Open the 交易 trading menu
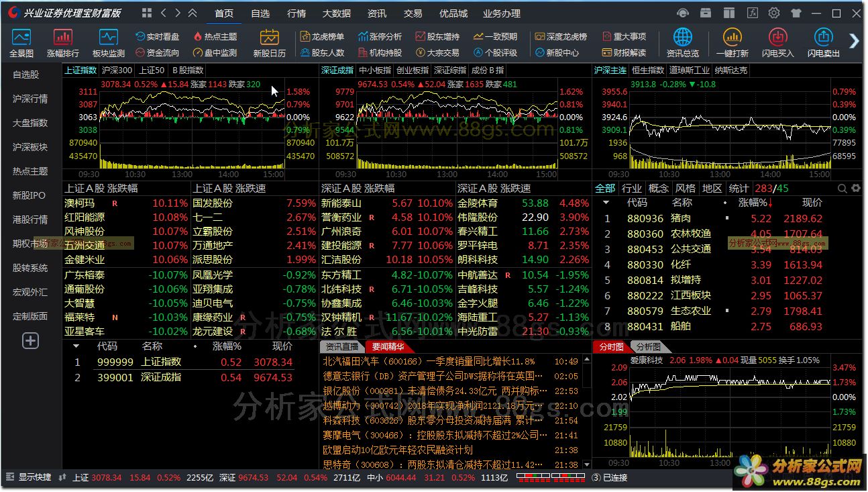Image resolution: width=868 pixels, height=492 pixels. click(413, 13)
